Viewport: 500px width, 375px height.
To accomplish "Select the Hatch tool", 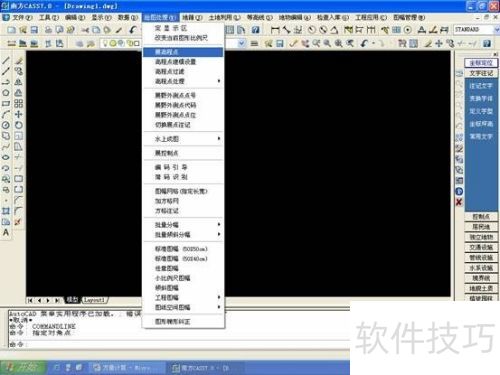I will click(x=6, y=211).
